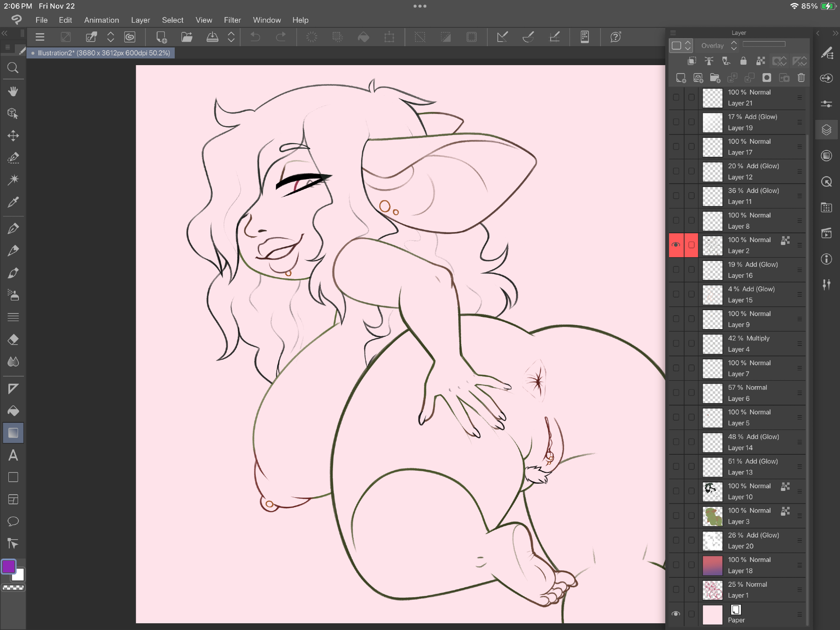The width and height of the screenshot is (840, 630).
Task: Select the Zoom magnifier tool
Action: pos(13,68)
